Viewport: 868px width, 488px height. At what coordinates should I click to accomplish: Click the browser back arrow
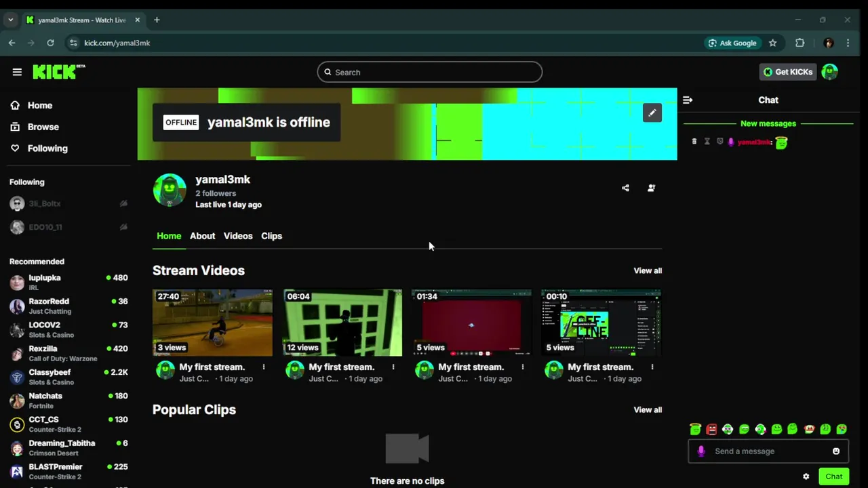coord(12,43)
